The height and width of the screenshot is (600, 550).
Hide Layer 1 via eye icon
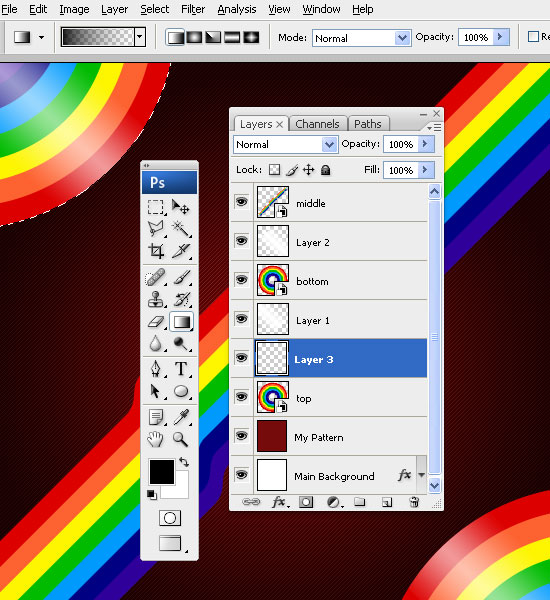242,319
